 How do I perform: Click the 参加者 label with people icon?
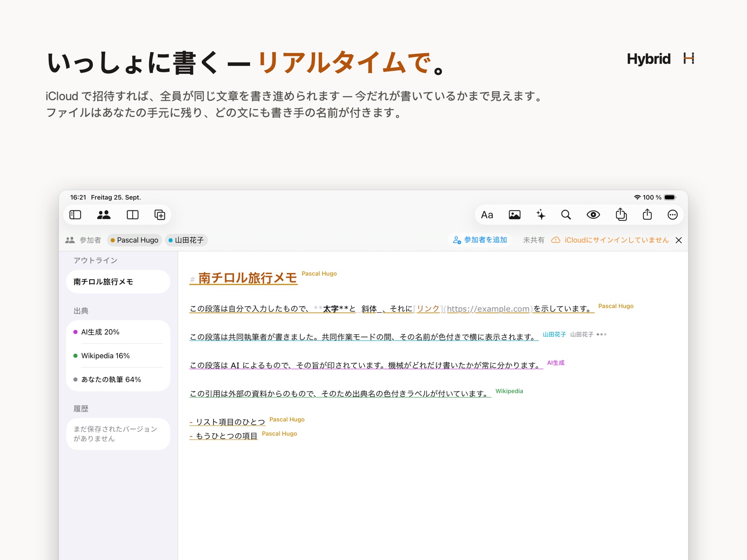click(83, 240)
